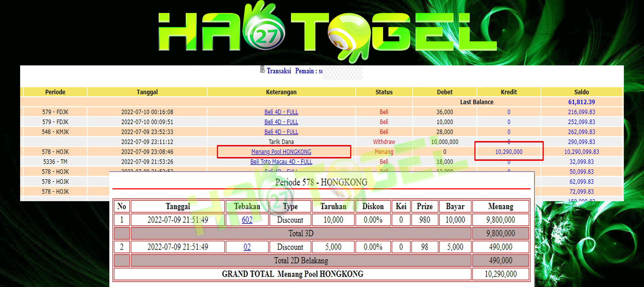Click the Kredit value 10,290,000
The width and height of the screenshot is (644, 287).
pos(508,152)
